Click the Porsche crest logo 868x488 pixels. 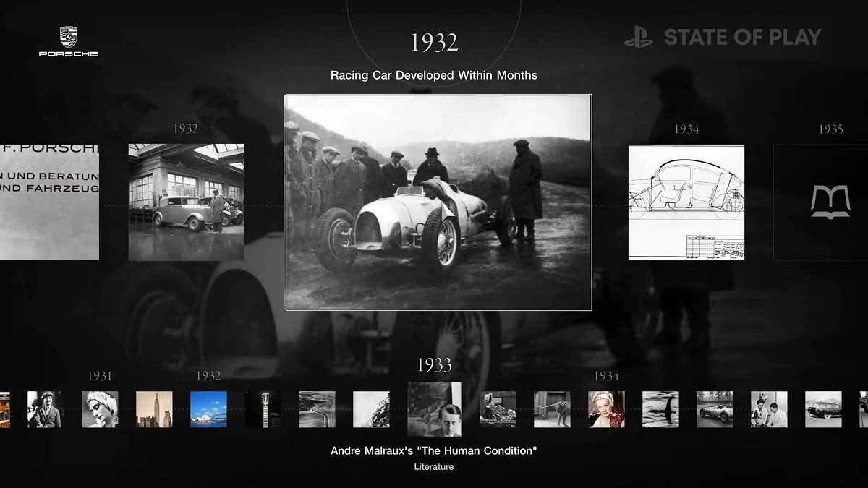[x=69, y=38]
